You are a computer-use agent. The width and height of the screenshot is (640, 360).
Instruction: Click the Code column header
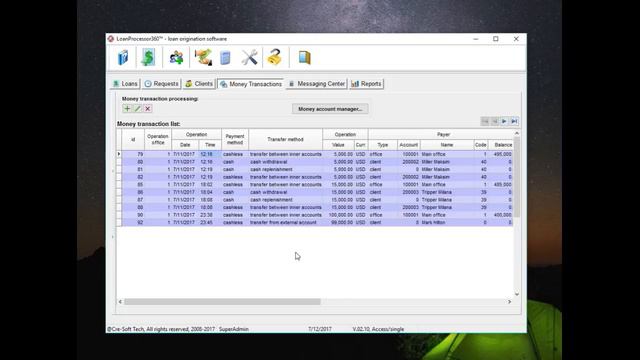point(480,145)
